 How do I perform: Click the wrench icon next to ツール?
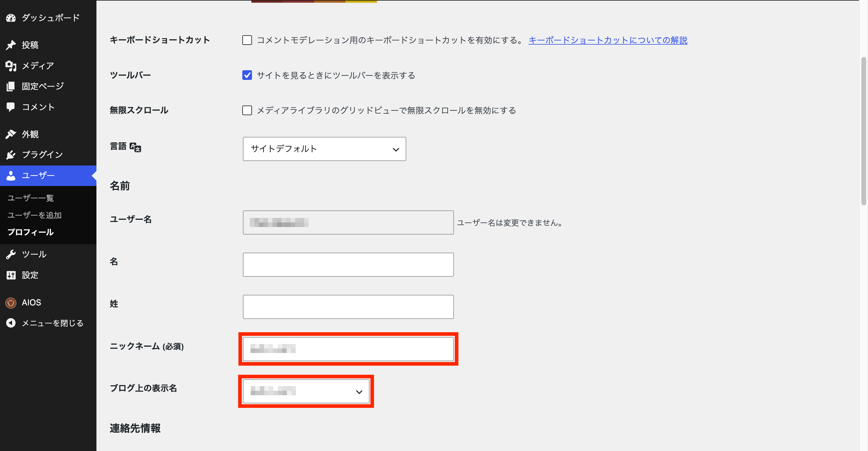pos(11,254)
